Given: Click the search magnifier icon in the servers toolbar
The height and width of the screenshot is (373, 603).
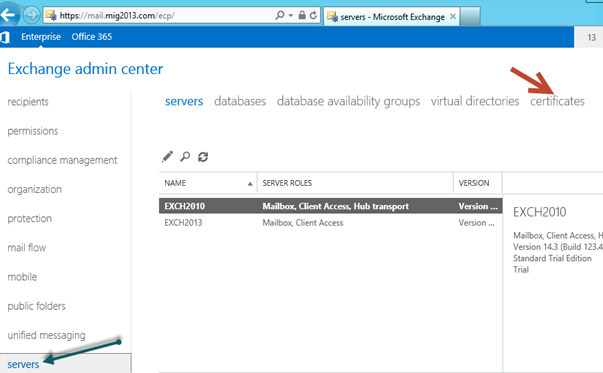Looking at the screenshot, I should coord(185,157).
